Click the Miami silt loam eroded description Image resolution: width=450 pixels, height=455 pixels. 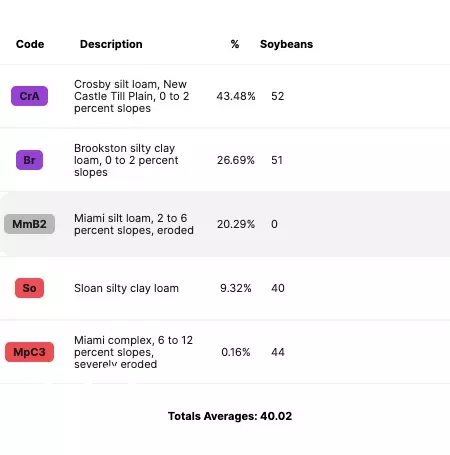[134, 224]
